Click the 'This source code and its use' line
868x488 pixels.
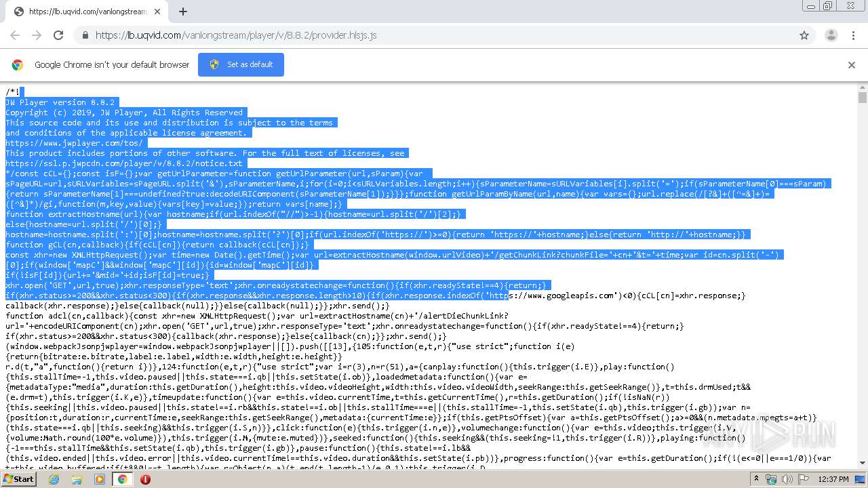tap(169, 123)
